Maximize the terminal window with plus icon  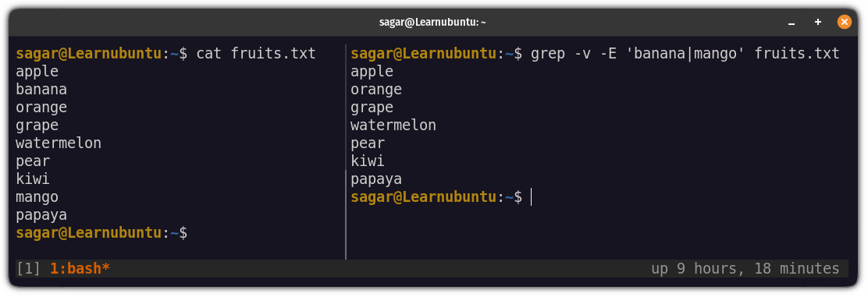click(817, 22)
